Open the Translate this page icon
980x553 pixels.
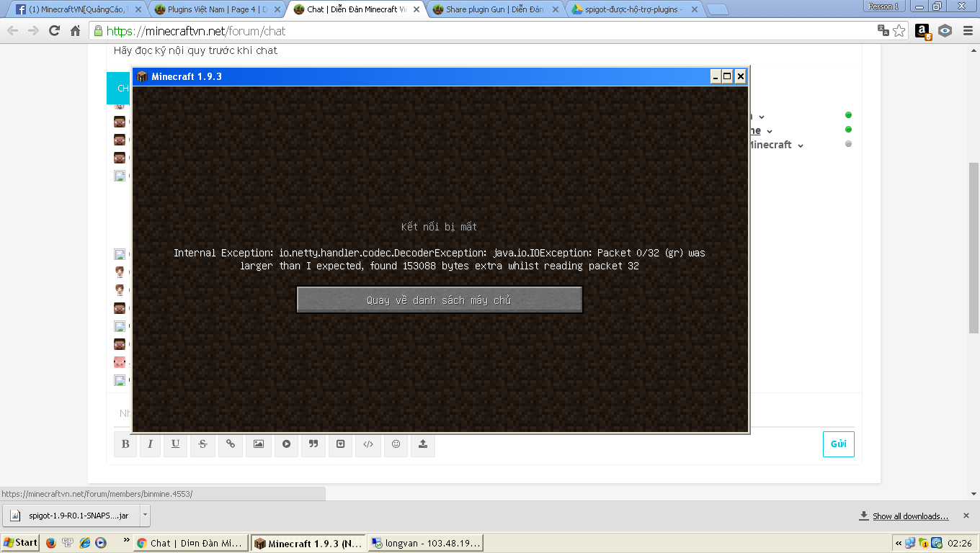[x=883, y=31]
